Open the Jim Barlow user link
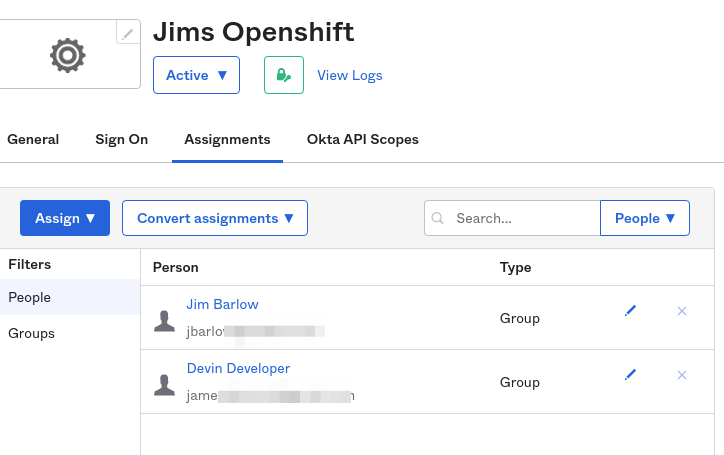 [x=223, y=304]
